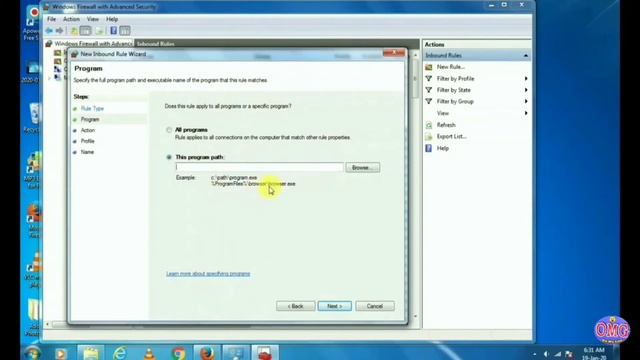Screen dimensions: 640x360
Task: Open the Windows Start orb
Action: pyautogui.click(x=32, y=353)
